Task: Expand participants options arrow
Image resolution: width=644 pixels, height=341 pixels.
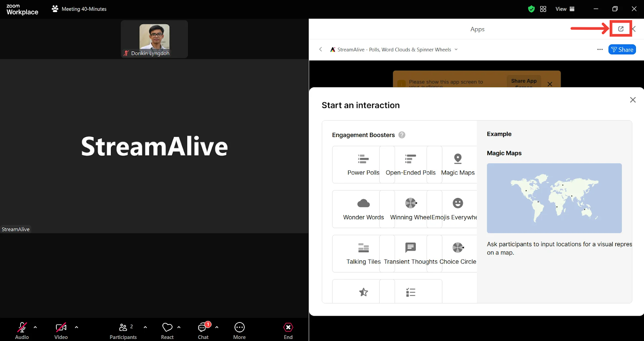Action: (x=145, y=327)
